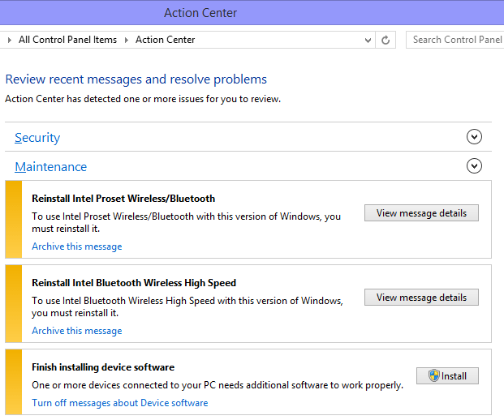Collapse the Maintenance section chevron
This screenshot has width=504, height=420.
coord(474,166)
